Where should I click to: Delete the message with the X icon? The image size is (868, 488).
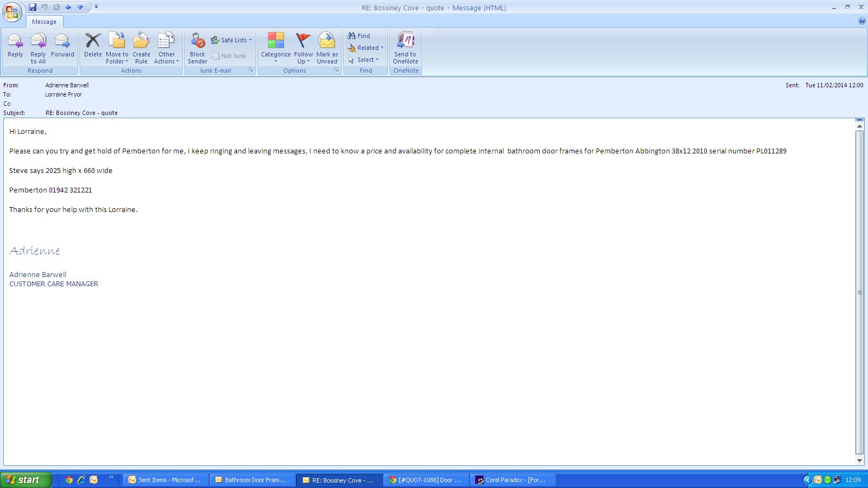[93, 46]
